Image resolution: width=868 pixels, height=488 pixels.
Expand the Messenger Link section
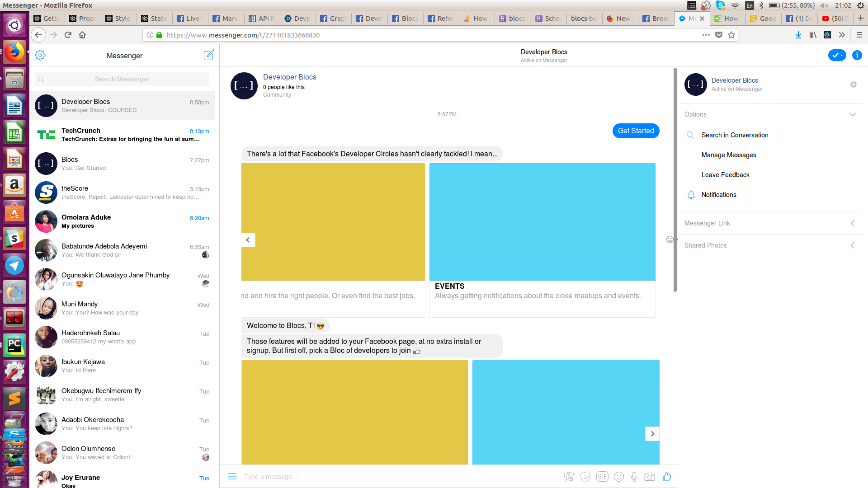pos(852,223)
